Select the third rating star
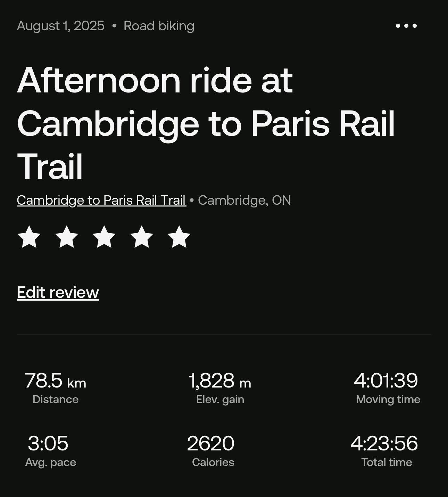Image resolution: width=448 pixels, height=497 pixels. click(x=104, y=237)
